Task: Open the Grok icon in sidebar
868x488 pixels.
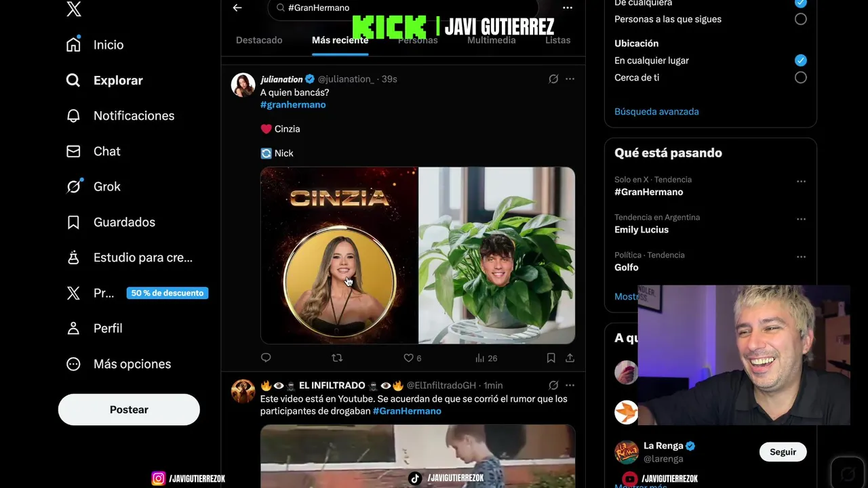Action: [x=74, y=186]
